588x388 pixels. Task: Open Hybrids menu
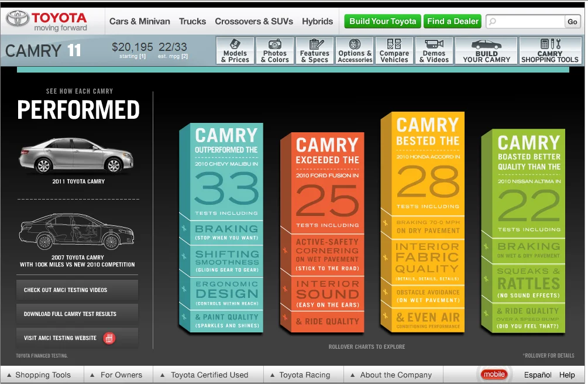point(317,22)
